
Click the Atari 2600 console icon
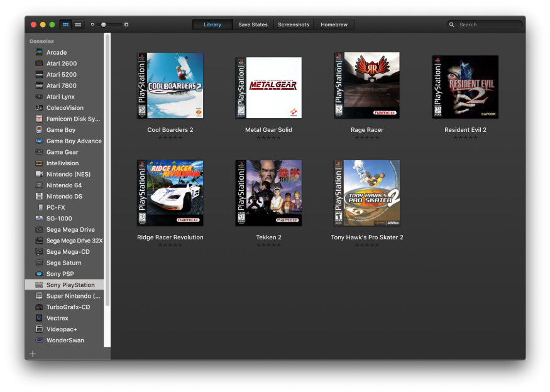39,63
